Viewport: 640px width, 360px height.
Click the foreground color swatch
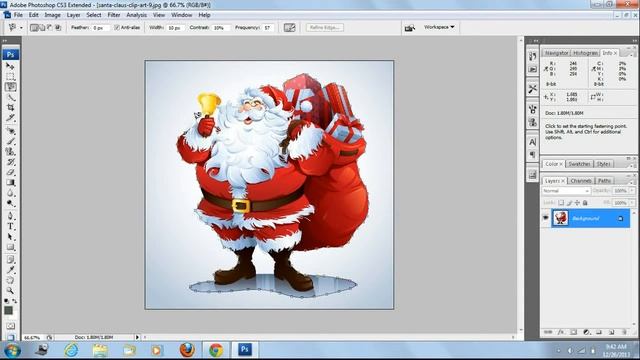tap(8, 311)
